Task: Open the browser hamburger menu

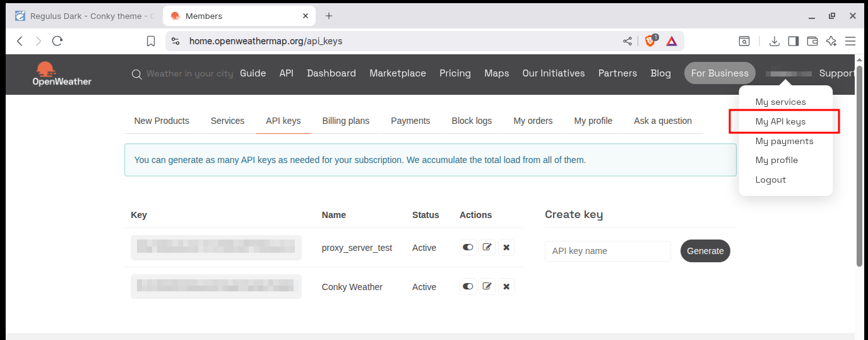Action: pyautogui.click(x=850, y=41)
